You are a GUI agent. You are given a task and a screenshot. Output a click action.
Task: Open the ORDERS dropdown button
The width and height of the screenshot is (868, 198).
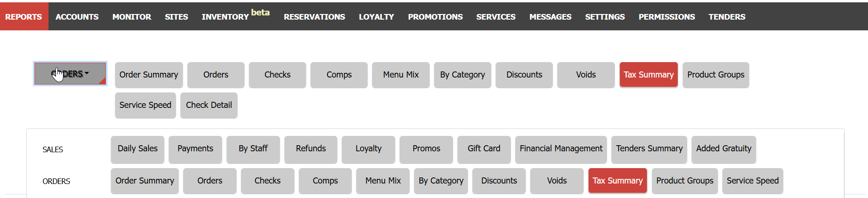coord(70,74)
